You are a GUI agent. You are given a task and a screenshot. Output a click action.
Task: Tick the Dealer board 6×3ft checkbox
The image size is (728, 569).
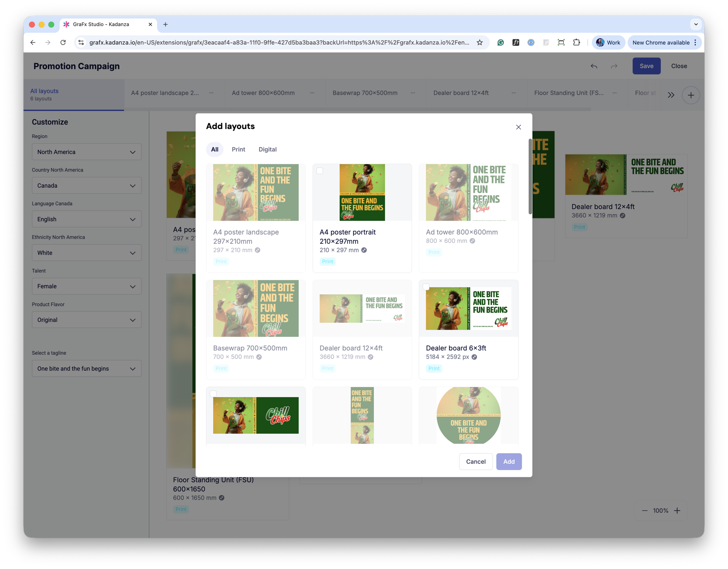tap(426, 287)
